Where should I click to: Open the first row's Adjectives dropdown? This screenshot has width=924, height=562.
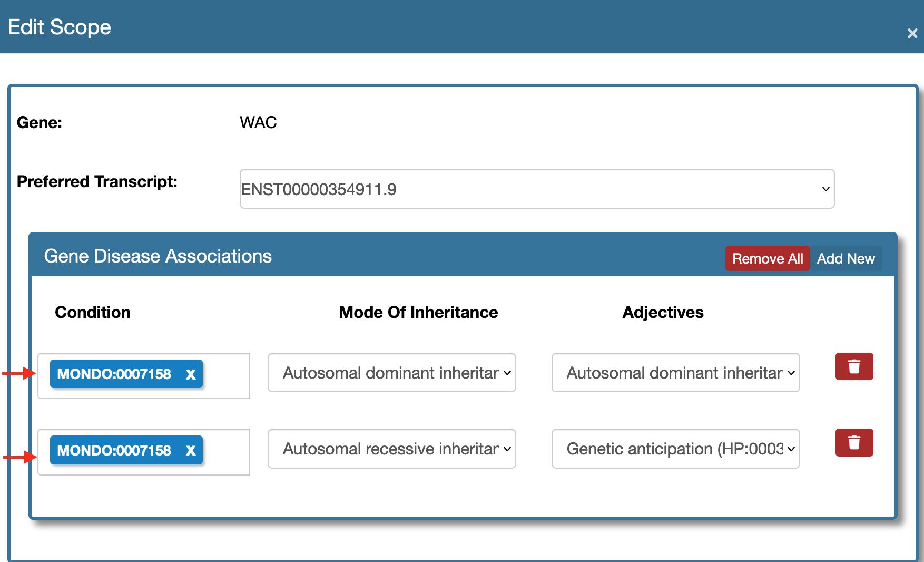675,373
